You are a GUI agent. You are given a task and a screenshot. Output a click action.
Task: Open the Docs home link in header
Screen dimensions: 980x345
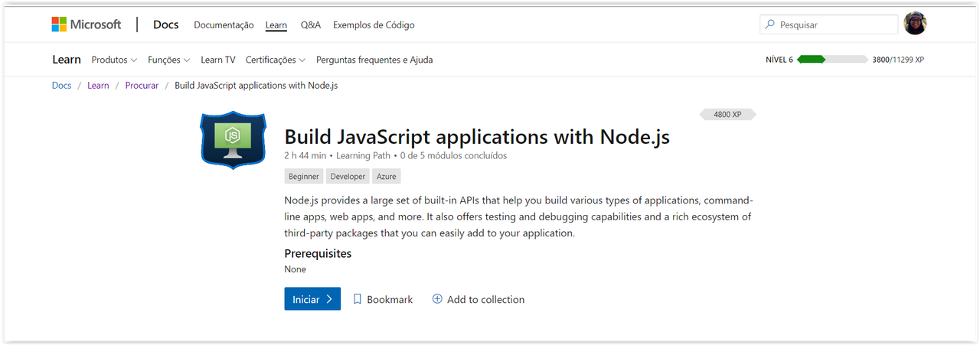point(165,24)
